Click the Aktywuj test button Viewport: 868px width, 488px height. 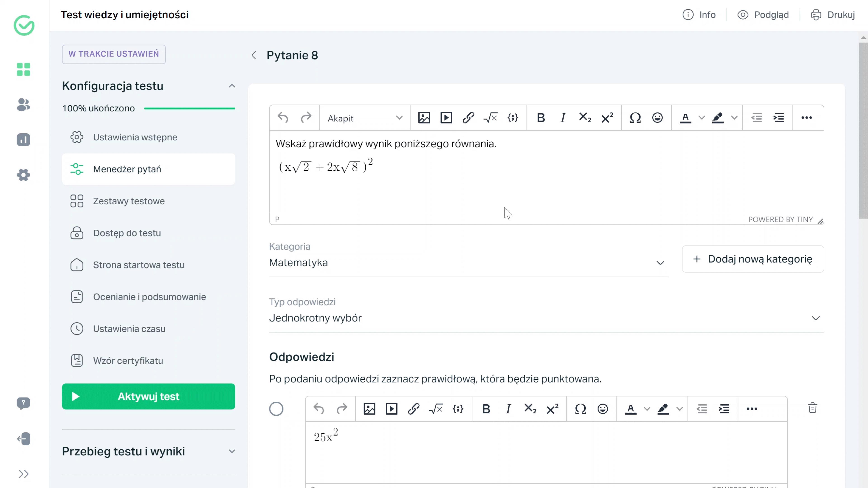(x=149, y=396)
